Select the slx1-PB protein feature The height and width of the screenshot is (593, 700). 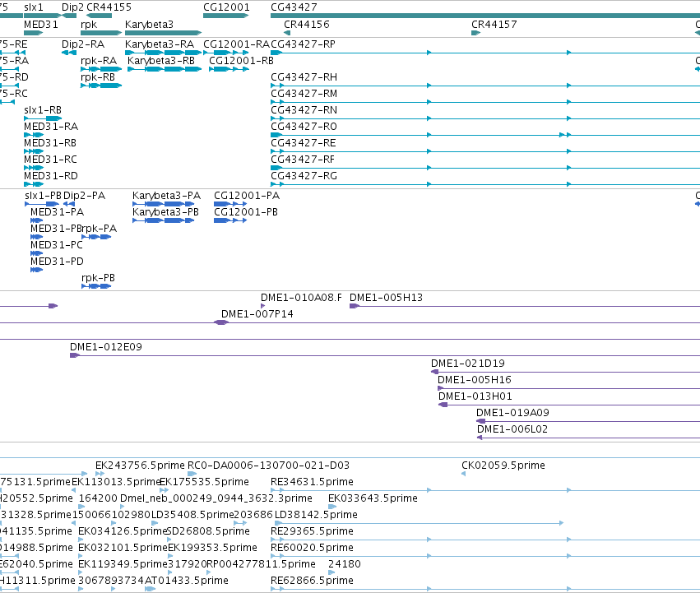click(x=42, y=204)
